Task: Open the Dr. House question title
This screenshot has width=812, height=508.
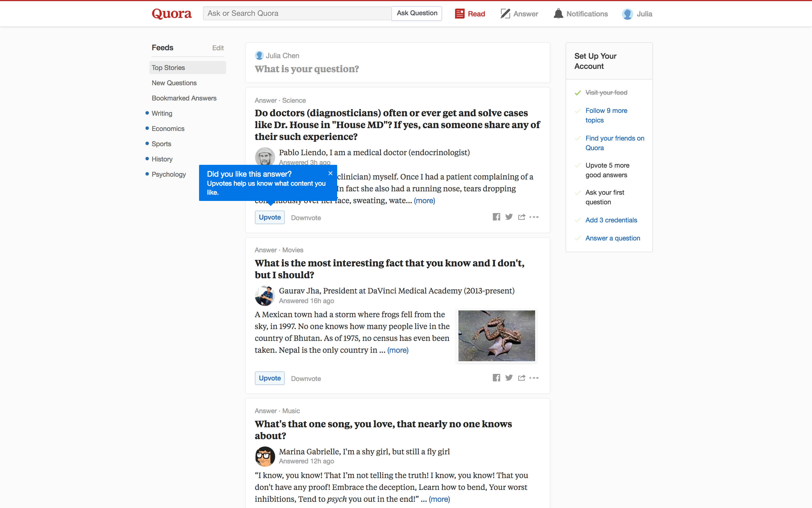Action: click(397, 125)
